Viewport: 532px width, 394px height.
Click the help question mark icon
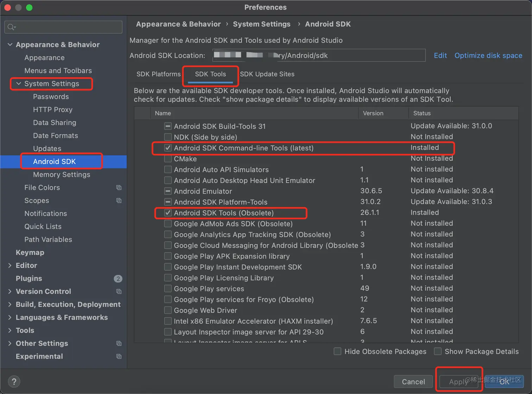(14, 381)
